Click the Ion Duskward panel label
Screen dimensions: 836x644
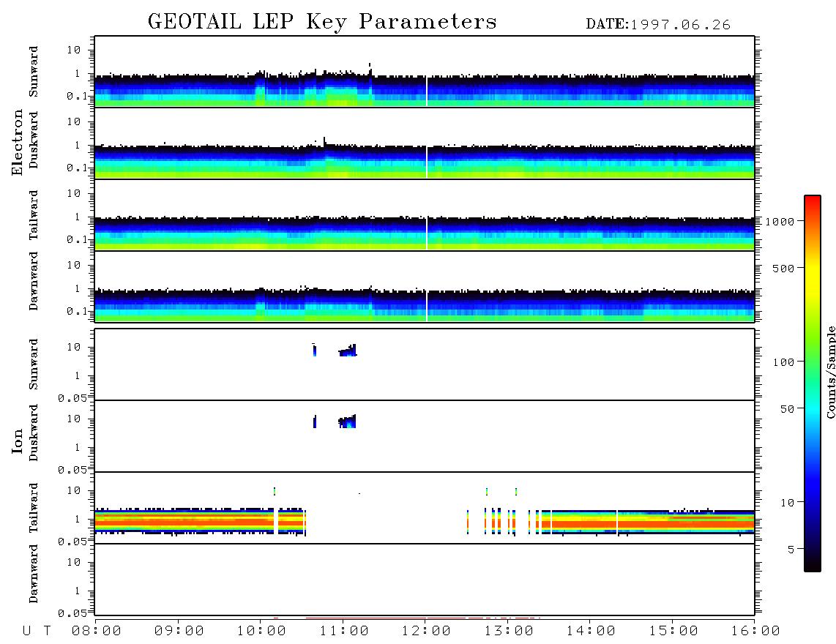coord(34,433)
